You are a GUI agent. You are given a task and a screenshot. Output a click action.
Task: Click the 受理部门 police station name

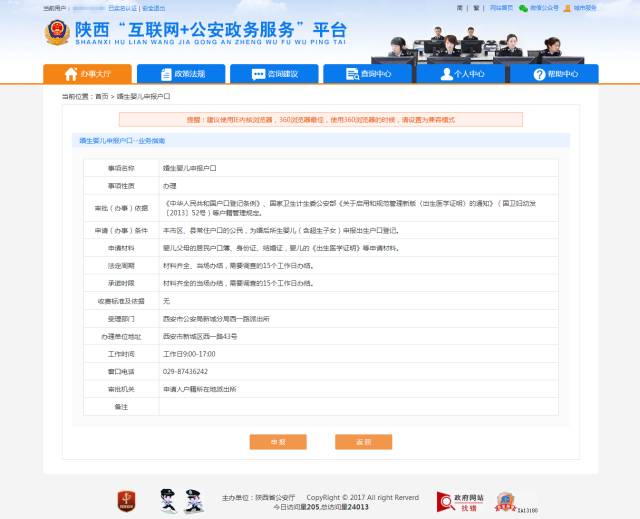[216, 319]
